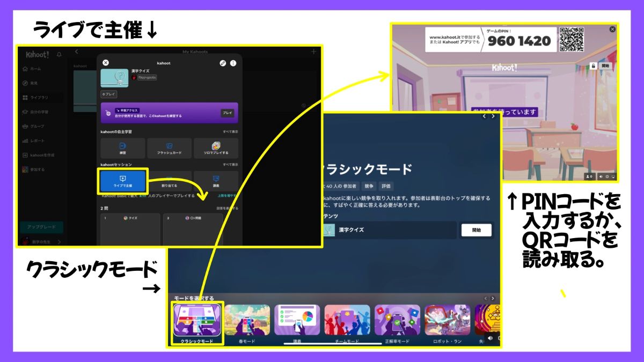Image resolution: width=644 pixels, height=362 pixels.
Task: Mute sound in mode selection screen
Action: coord(491,338)
